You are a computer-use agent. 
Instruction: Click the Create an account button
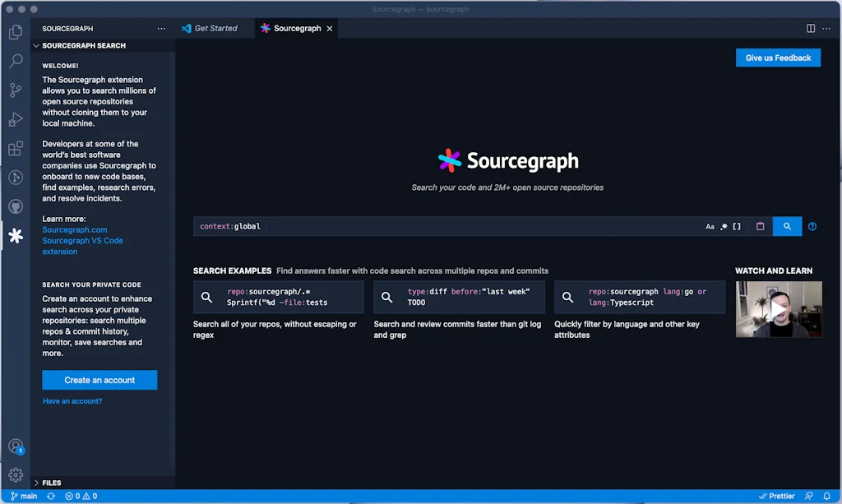coord(99,380)
